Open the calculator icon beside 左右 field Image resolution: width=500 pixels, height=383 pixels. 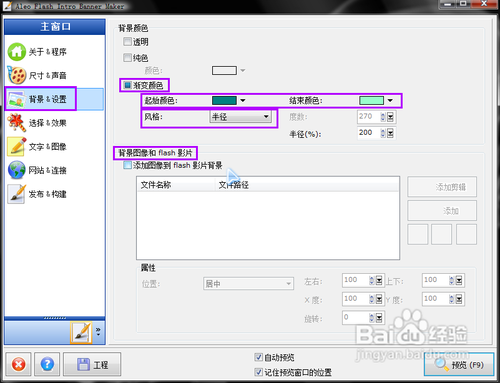pos(379,280)
